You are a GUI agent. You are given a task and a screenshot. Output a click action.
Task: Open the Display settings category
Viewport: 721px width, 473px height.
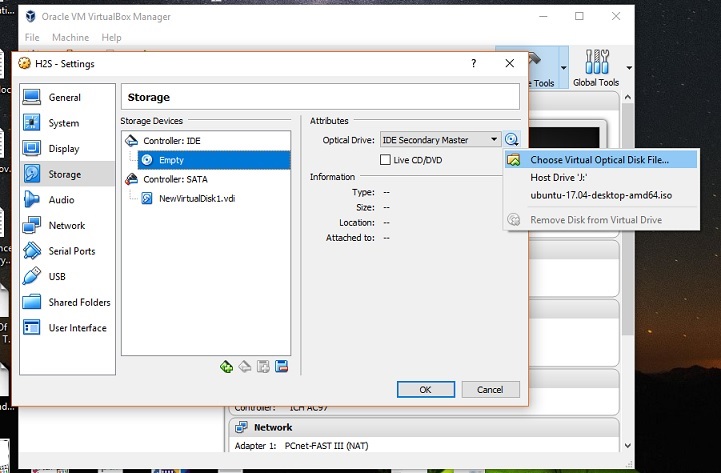[67, 148]
